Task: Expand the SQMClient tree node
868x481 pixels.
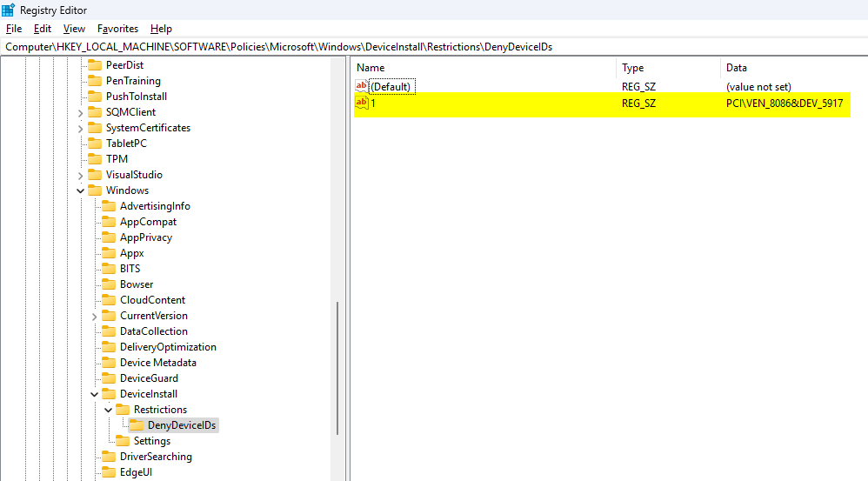Action: click(x=81, y=112)
